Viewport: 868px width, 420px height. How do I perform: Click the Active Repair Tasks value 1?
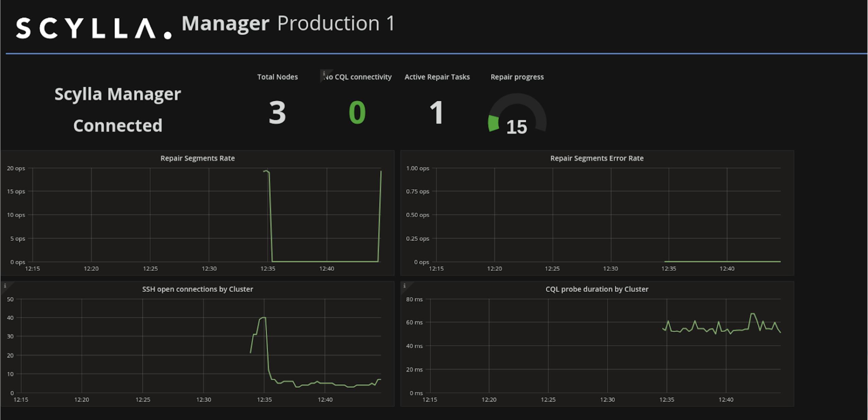[437, 112]
